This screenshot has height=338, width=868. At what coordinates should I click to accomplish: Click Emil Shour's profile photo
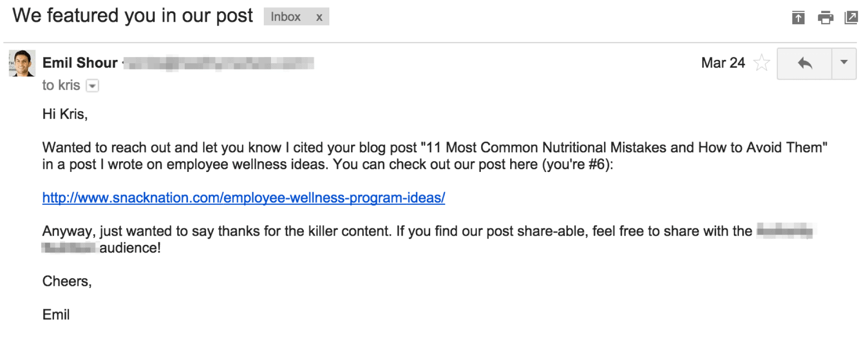click(22, 63)
